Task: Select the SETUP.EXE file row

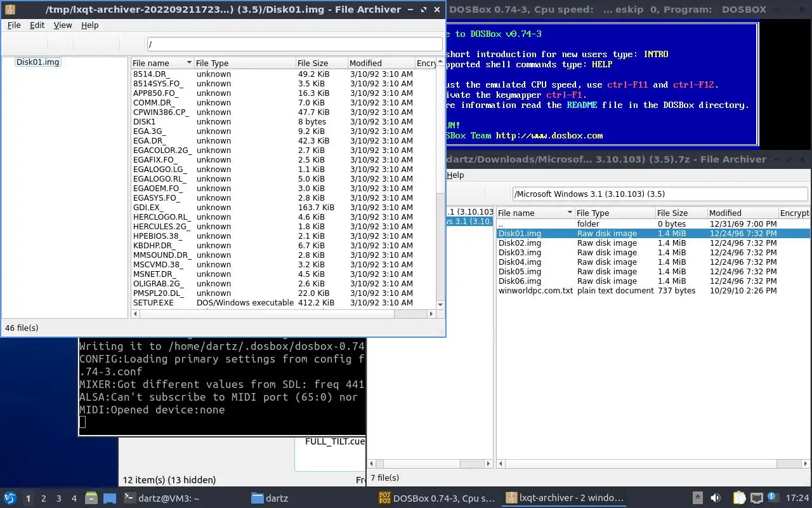Action: coord(283,303)
